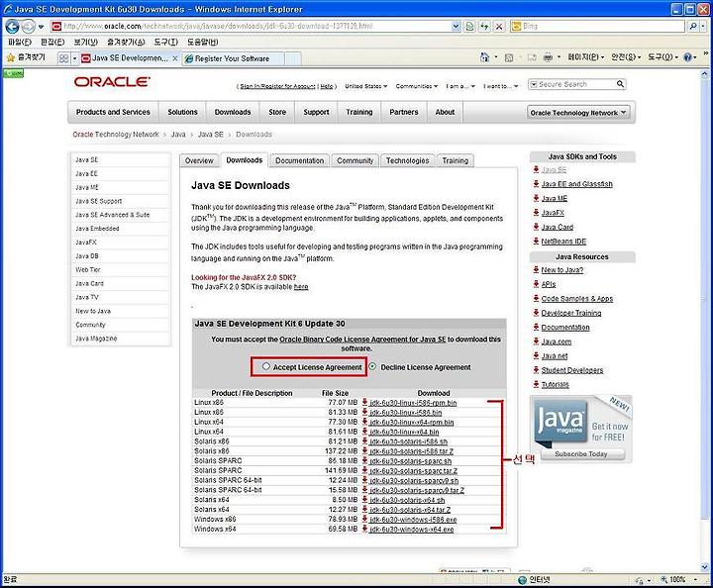Switch to the Technologies tab
Image resolution: width=713 pixels, height=588 pixels.
tap(407, 160)
